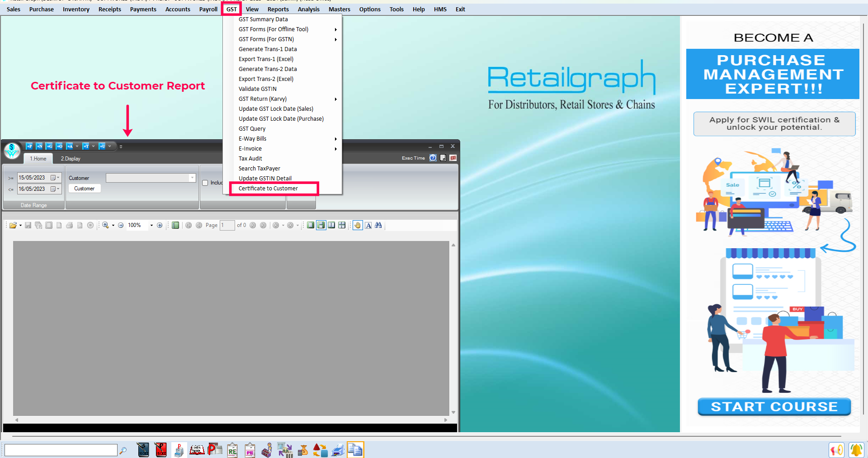This screenshot has width=868, height=458.
Task: Open calendar dropdown for 16/05/2023 end date
Action: [56, 189]
